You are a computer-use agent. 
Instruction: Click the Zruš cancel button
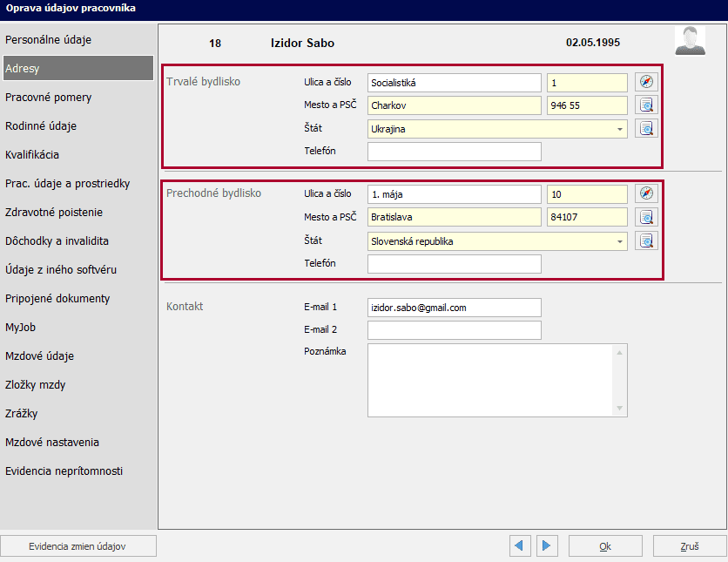click(689, 546)
